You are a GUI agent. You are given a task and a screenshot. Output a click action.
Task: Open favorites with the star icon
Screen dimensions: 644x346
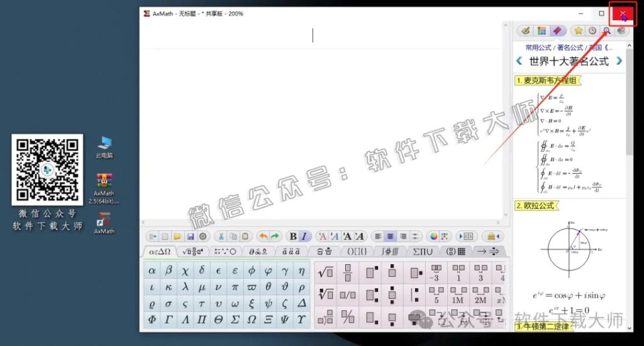(x=579, y=30)
